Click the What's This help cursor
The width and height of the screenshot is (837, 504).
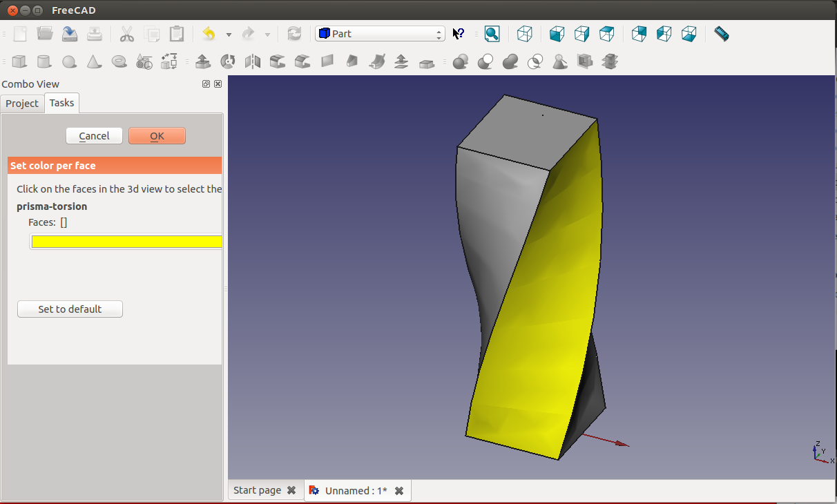[459, 34]
